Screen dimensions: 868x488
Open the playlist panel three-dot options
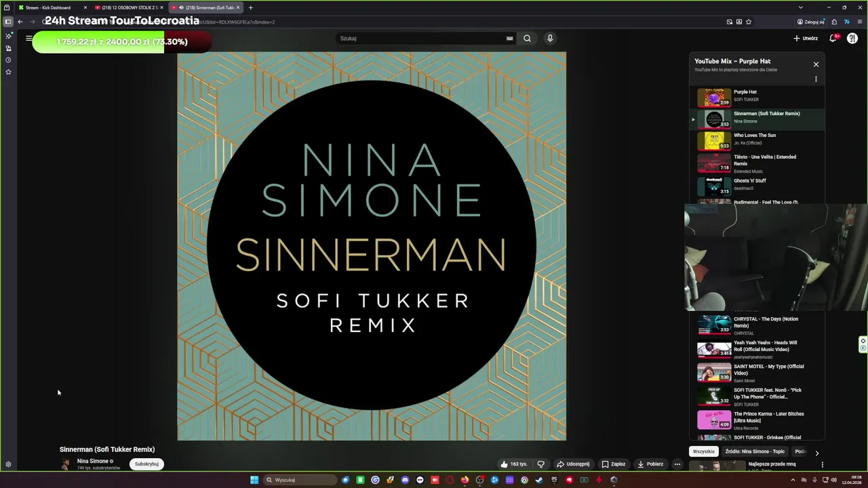(x=816, y=79)
